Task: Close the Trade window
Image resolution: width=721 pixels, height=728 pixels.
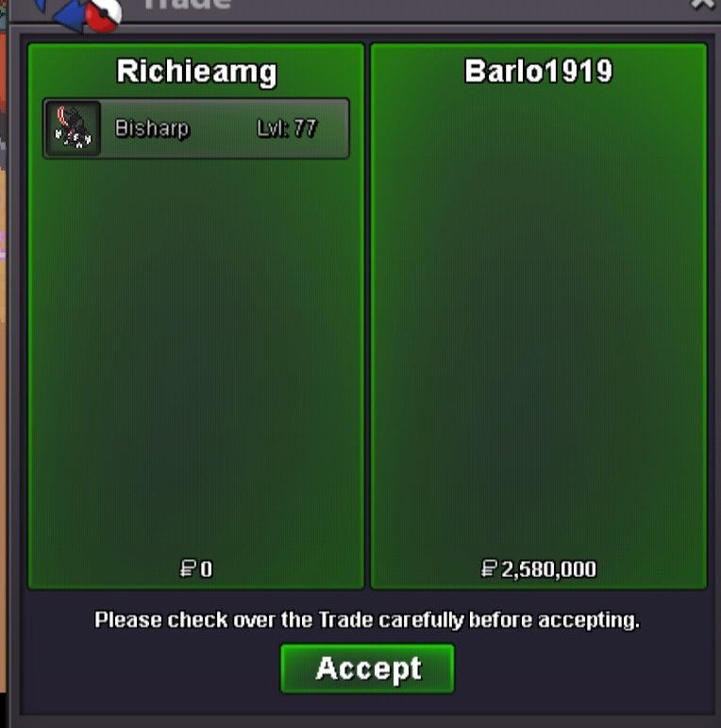Action: pyautogui.click(x=702, y=4)
